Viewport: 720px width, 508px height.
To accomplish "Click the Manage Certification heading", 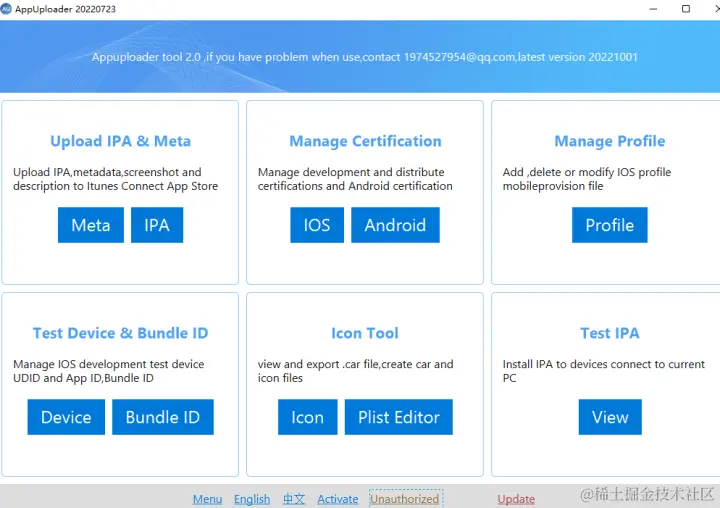I will point(365,141).
